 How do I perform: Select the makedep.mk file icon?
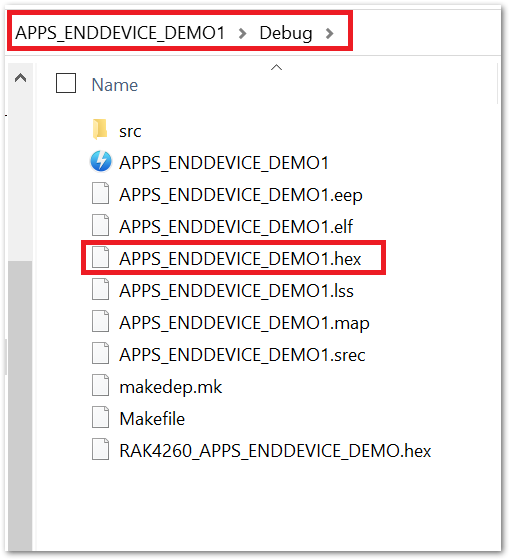pyautogui.click(x=100, y=385)
